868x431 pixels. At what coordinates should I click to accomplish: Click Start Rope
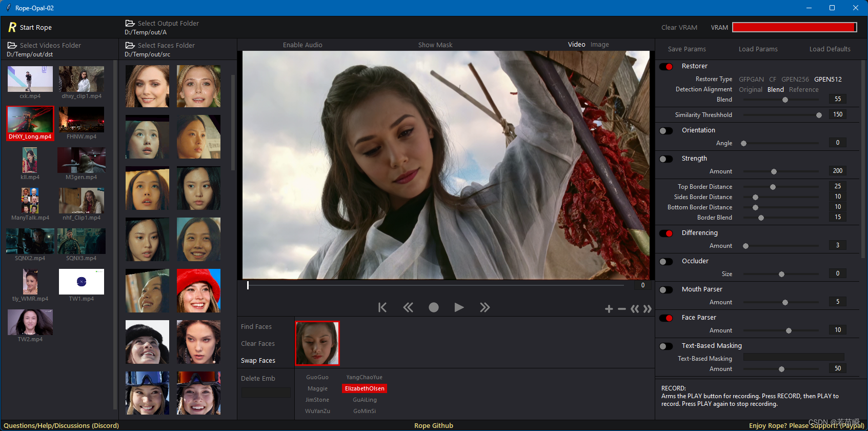pyautogui.click(x=36, y=27)
